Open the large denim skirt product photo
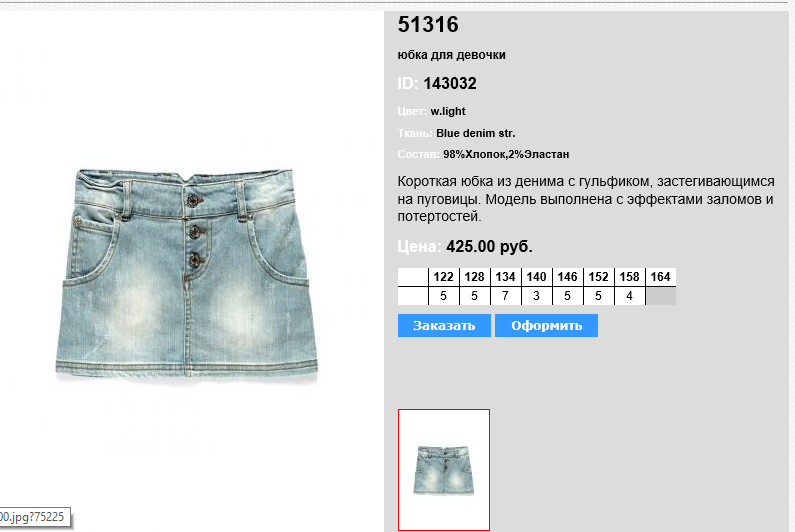Viewport: 795px width, 532px height. [x=187, y=274]
